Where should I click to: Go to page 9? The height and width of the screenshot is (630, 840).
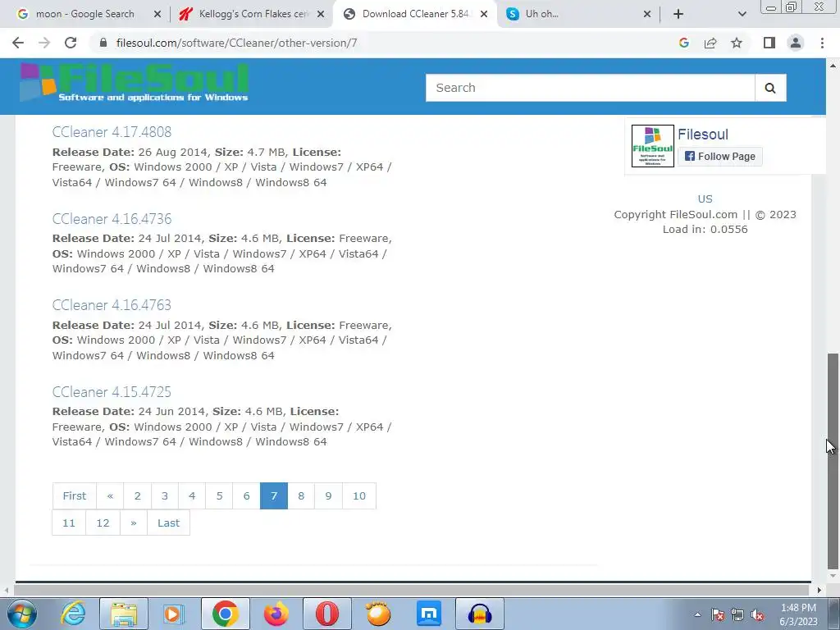328,496
